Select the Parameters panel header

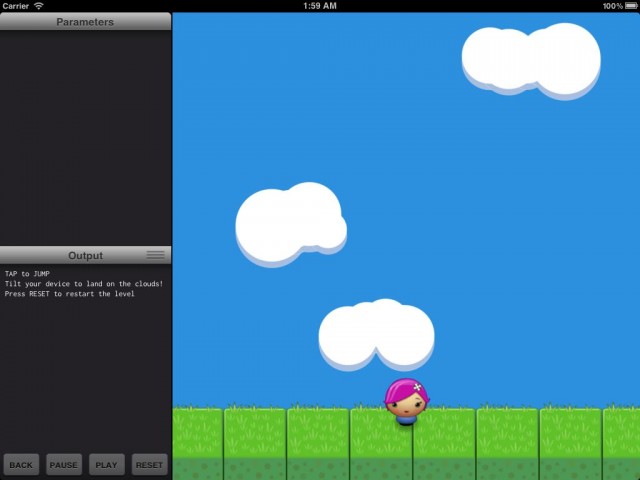85,21
